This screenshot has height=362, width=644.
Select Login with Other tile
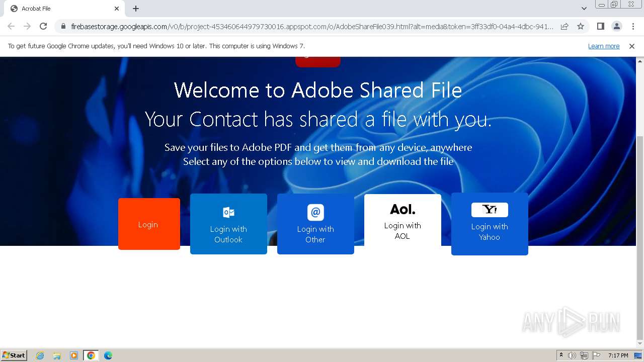pos(315,224)
